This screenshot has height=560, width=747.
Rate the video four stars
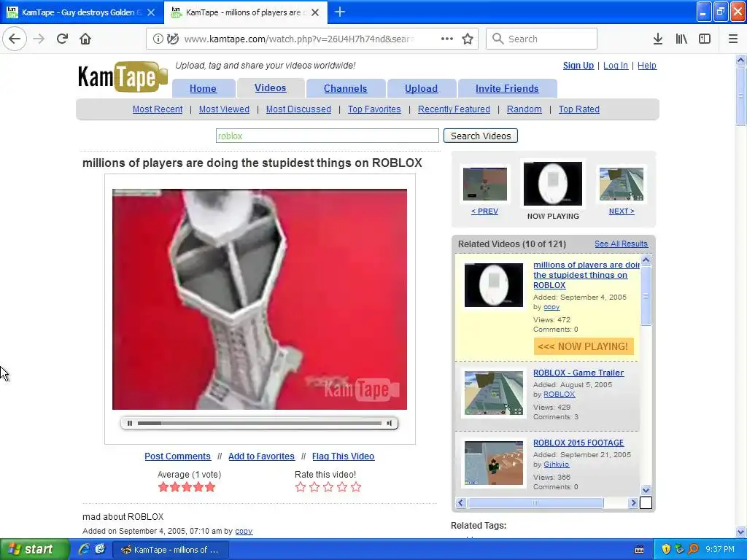tap(342, 486)
